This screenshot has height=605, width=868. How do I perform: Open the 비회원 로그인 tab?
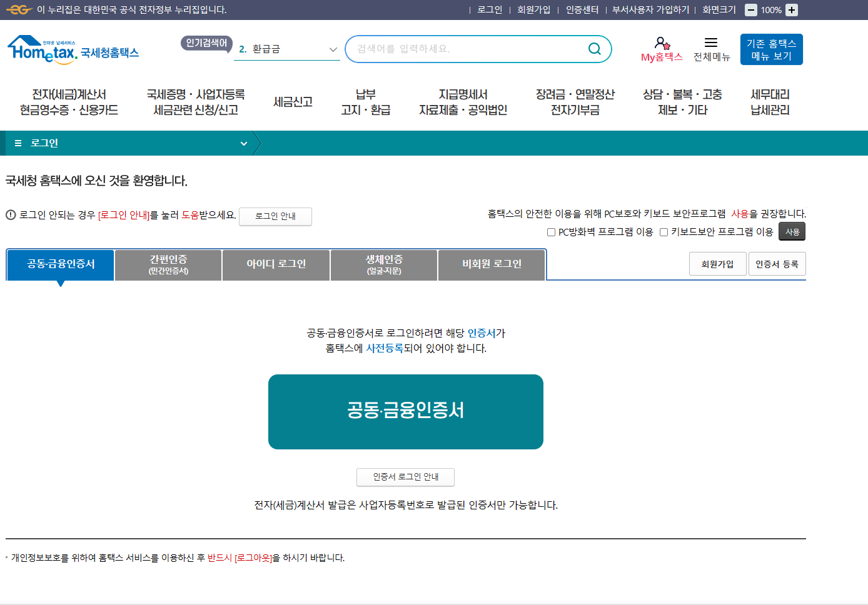tap(492, 264)
